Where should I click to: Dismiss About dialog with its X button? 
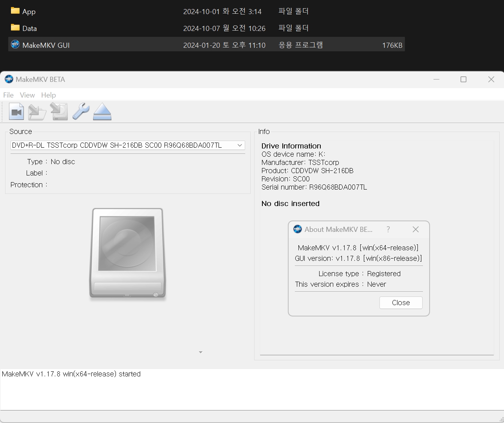[x=415, y=230]
